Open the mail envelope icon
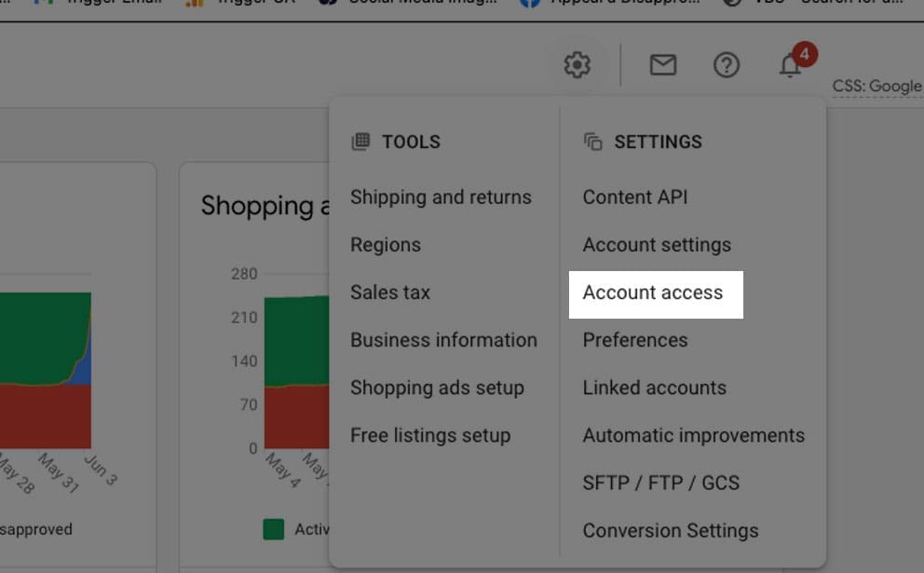 click(663, 65)
